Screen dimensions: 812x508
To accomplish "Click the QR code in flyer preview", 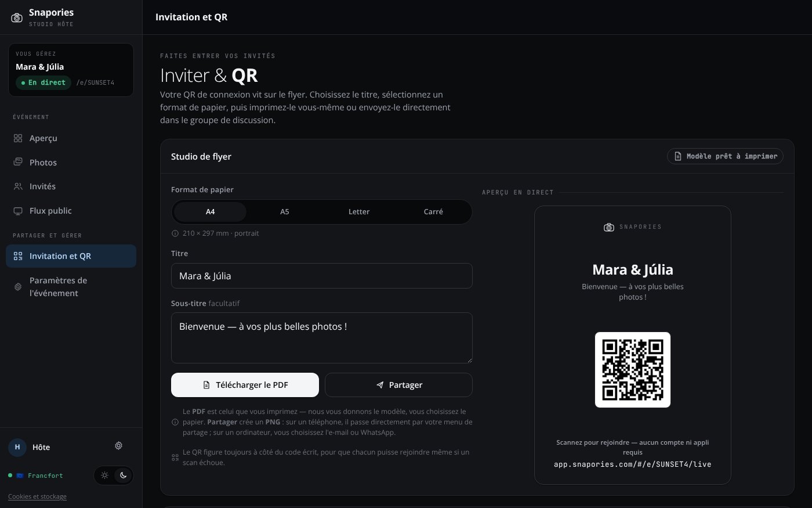I will tap(633, 370).
